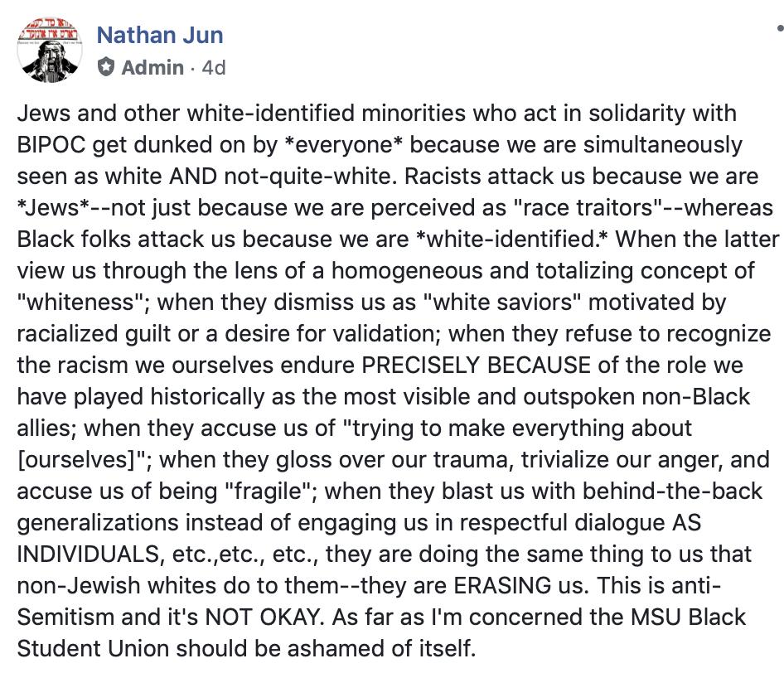Click the closing phrase "ashamed of itself"
784x673 pixels.
tap(380, 648)
